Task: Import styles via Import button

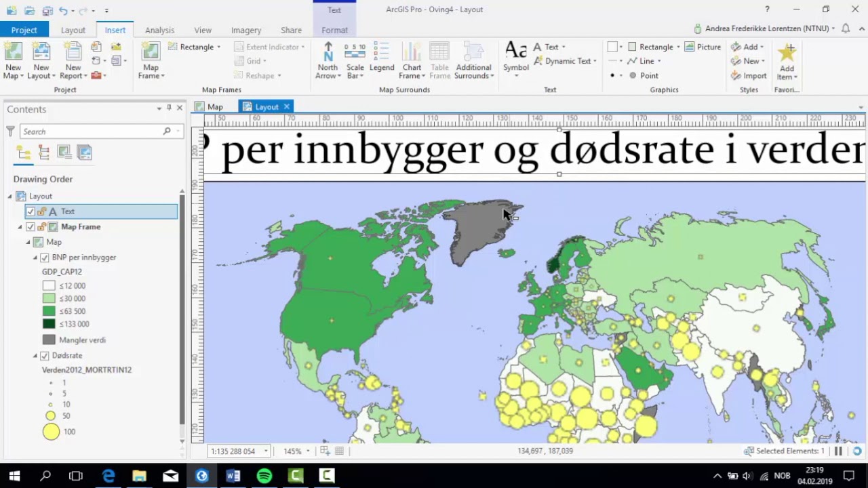Action: (749, 76)
